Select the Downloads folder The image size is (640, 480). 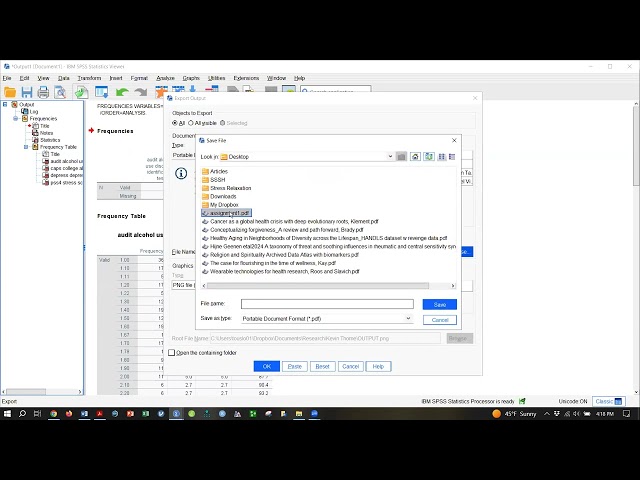tap(219, 196)
